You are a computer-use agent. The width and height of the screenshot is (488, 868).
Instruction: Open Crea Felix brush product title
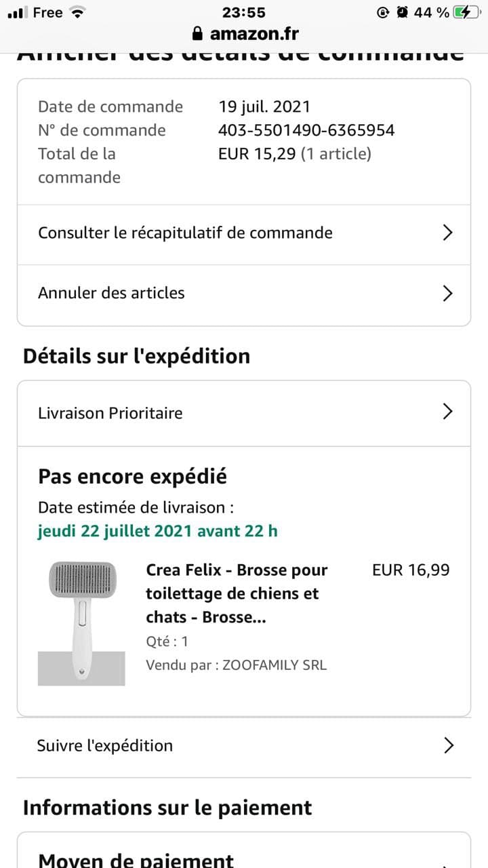click(237, 593)
